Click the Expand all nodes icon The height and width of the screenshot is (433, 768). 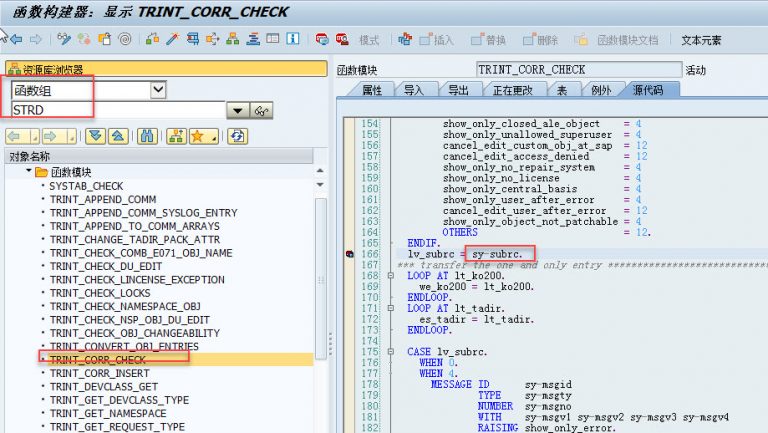pos(96,136)
